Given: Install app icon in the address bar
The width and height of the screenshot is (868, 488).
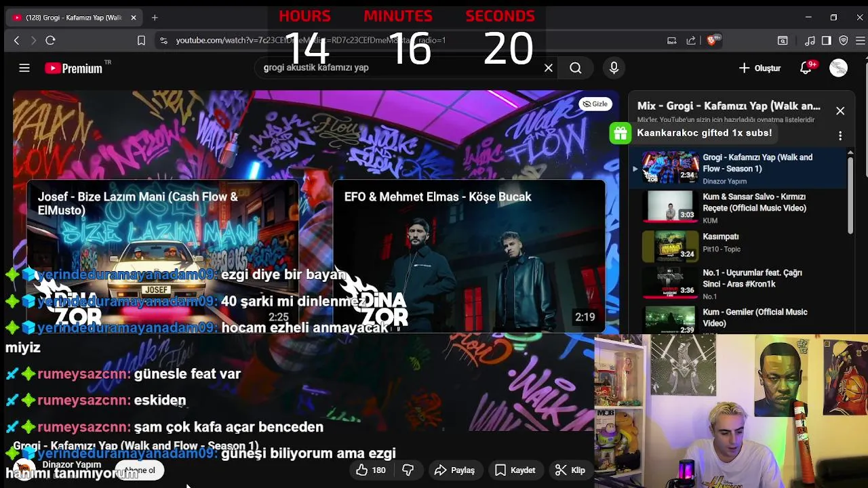Looking at the screenshot, I should [x=672, y=41].
